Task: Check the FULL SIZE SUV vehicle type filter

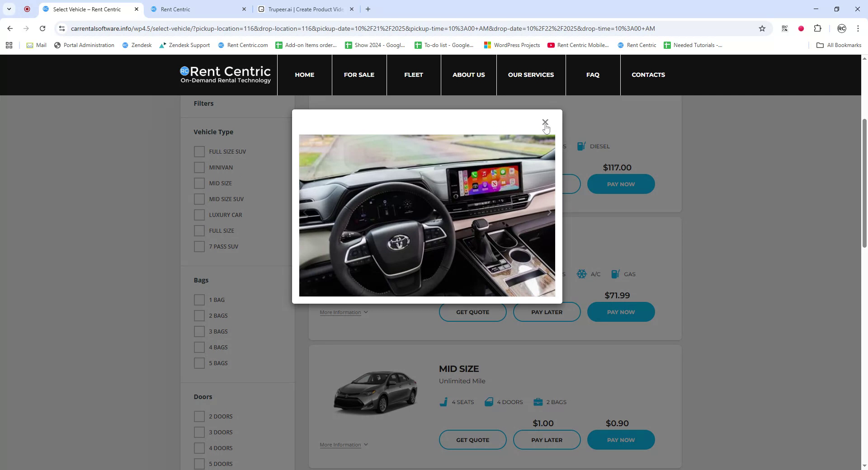Action: click(199, 151)
